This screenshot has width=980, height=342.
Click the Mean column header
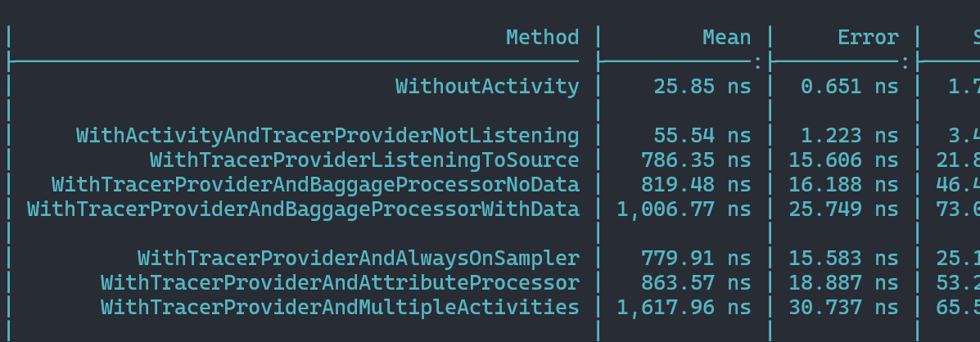tap(726, 38)
